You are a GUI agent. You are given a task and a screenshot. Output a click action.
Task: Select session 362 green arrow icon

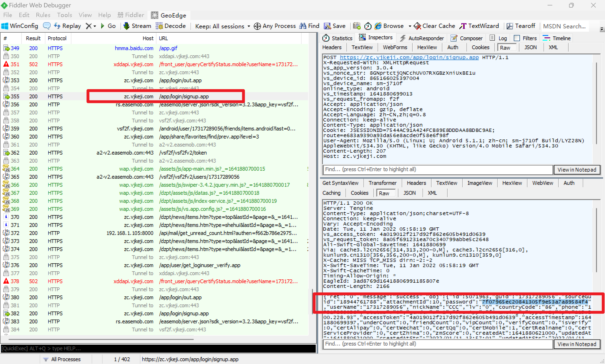tap(6, 152)
